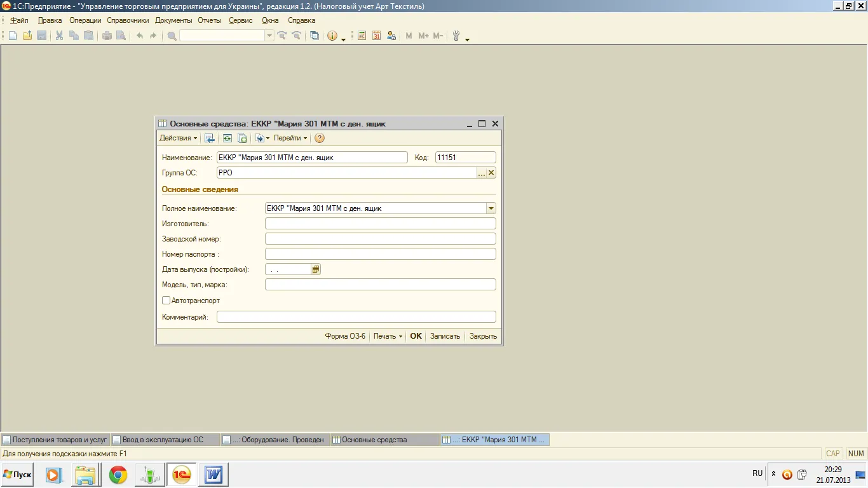
Task: Click the M+ memory add button
Action: 424,36
